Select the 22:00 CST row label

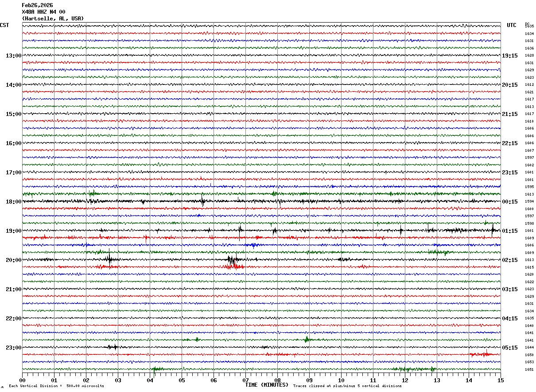pos(13,319)
